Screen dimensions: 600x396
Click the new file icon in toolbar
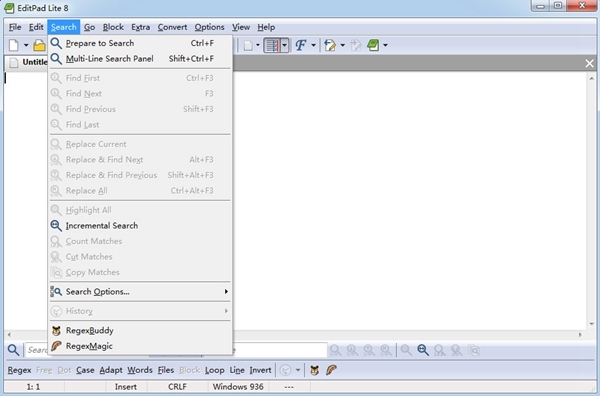[x=14, y=45]
